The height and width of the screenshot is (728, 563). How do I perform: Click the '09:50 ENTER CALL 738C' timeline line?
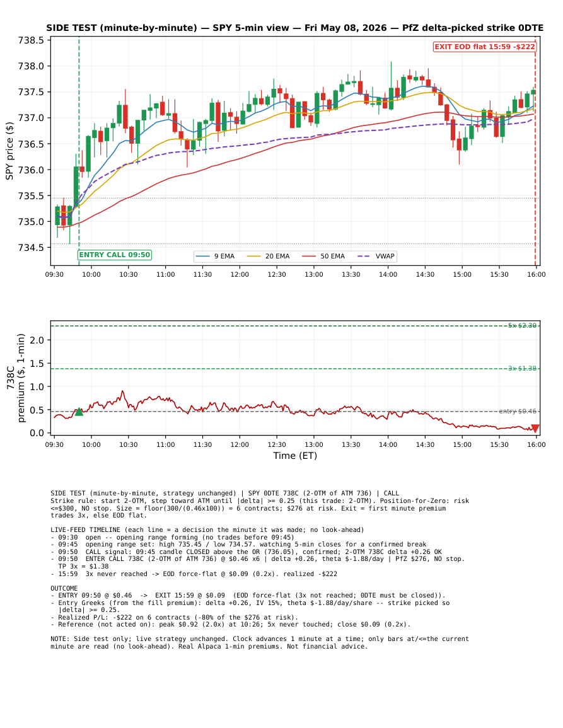(258, 559)
